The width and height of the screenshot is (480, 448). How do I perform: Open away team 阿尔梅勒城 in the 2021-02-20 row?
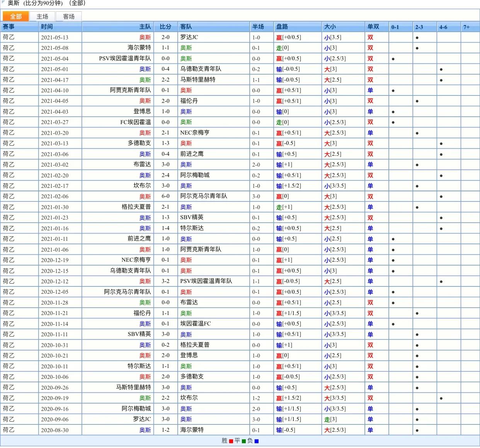click(x=195, y=175)
